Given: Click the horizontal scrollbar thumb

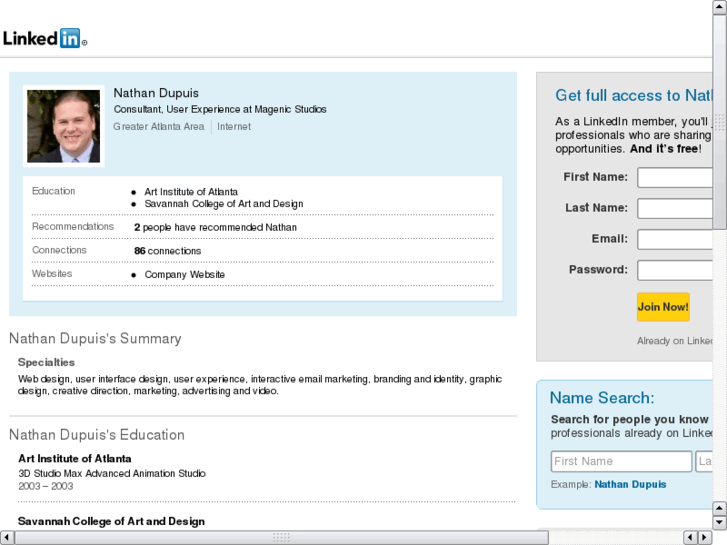Looking at the screenshot, I should pos(281,537).
